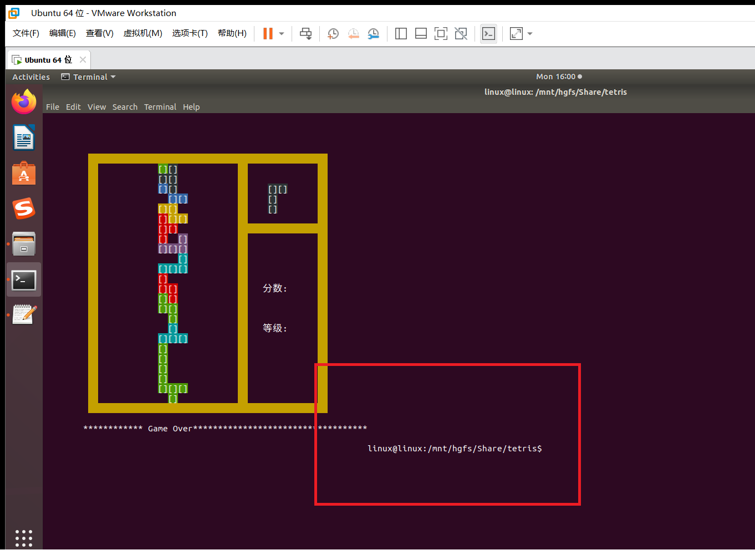Open the terminal's Terminal menu

pos(160,107)
